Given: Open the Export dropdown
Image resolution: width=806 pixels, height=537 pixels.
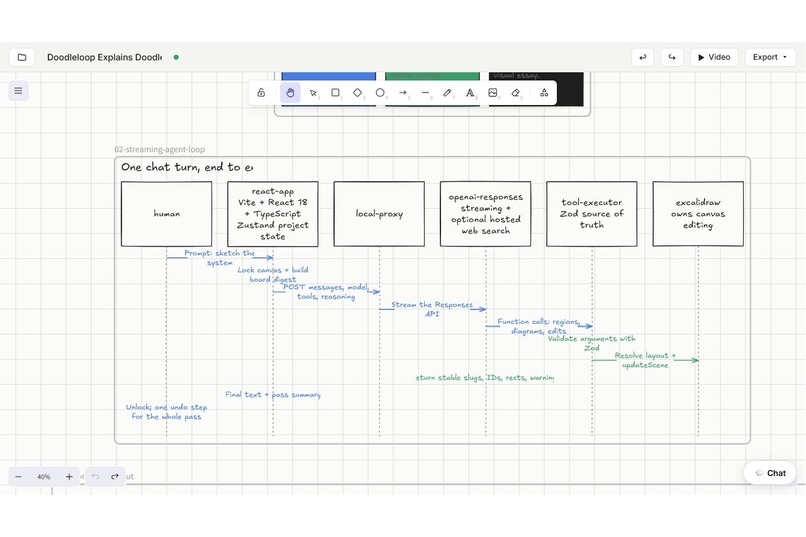Looking at the screenshot, I should pyautogui.click(x=770, y=57).
